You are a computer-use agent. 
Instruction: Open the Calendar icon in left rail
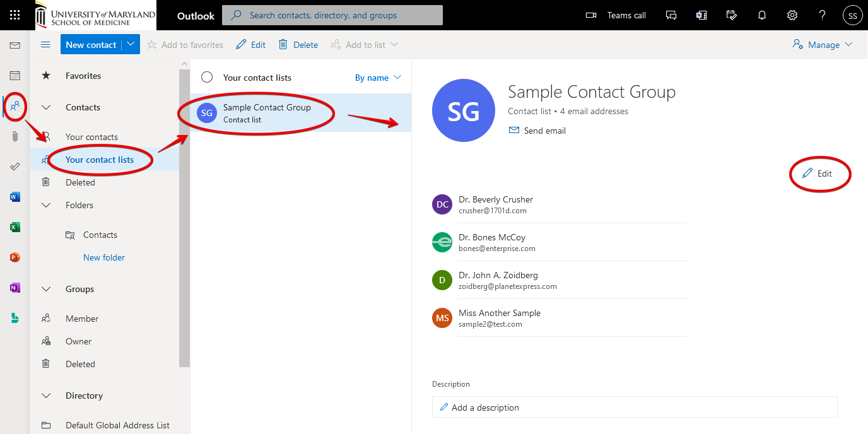15,76
